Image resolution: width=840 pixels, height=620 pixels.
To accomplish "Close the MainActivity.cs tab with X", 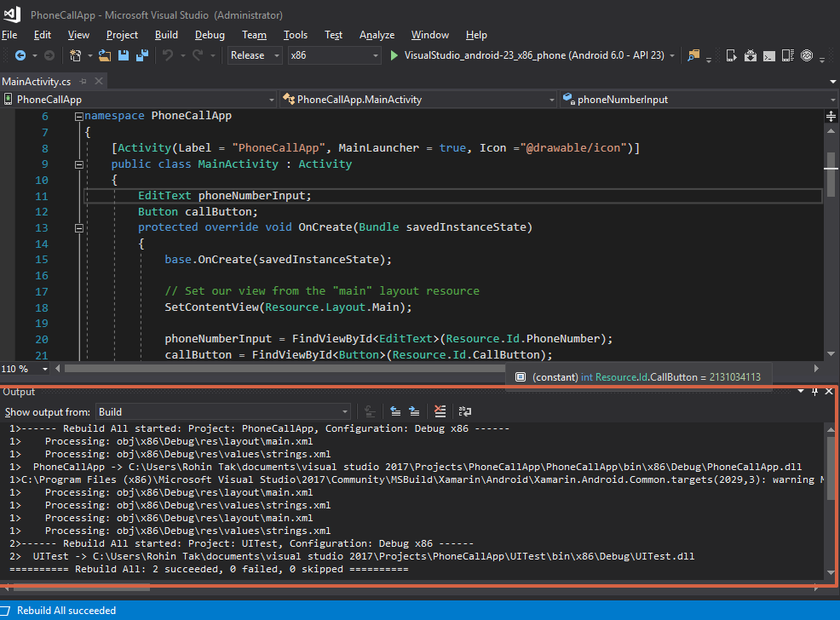I will 99,81.
